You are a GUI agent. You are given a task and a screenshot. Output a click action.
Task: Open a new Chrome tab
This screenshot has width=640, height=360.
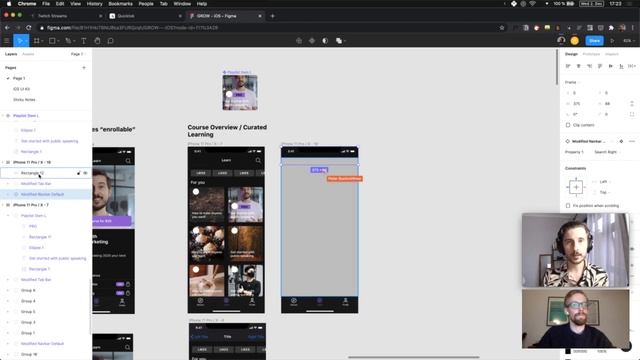[x=273, y=16]
